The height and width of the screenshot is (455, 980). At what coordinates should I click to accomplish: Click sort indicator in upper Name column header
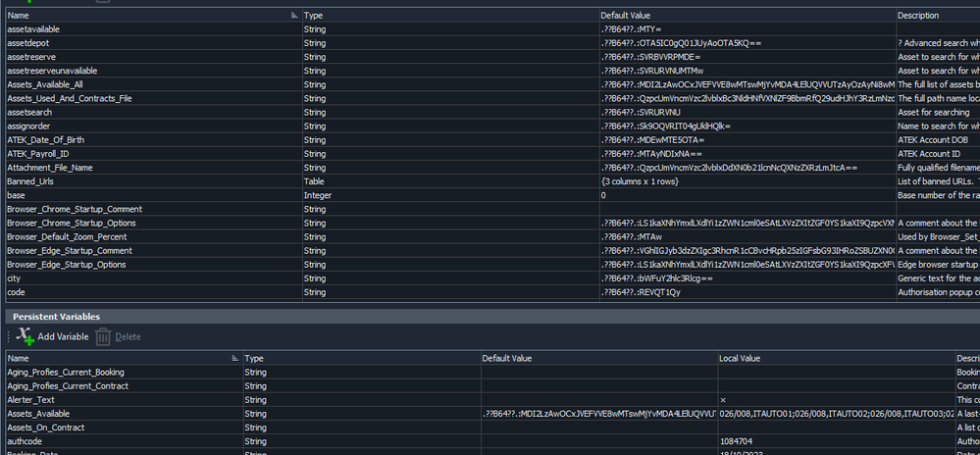293,16
